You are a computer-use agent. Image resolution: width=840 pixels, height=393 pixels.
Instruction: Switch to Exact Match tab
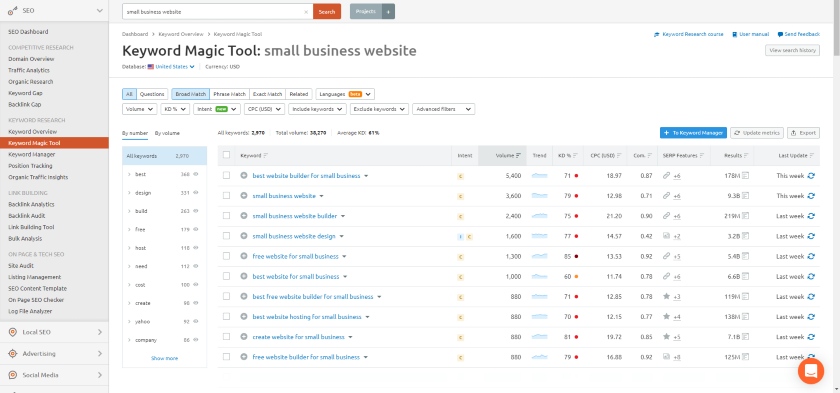point(267,94)
